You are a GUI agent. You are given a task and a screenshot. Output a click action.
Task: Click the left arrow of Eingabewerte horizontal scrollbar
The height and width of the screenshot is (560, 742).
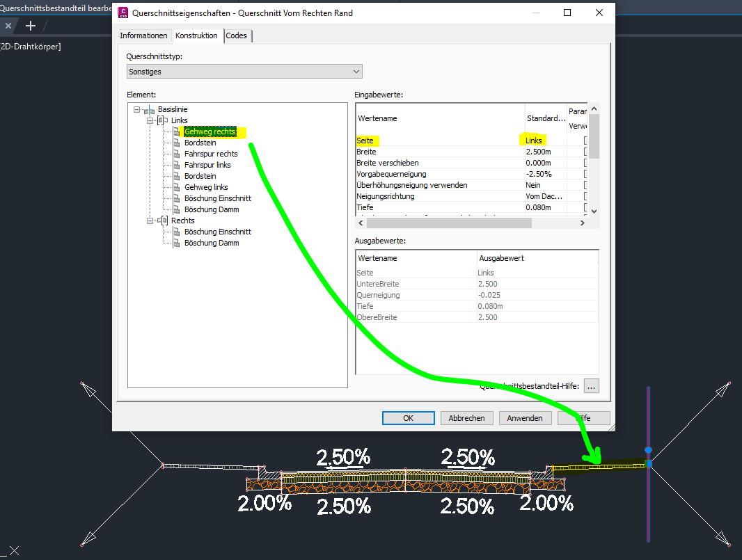click(361, 223)
